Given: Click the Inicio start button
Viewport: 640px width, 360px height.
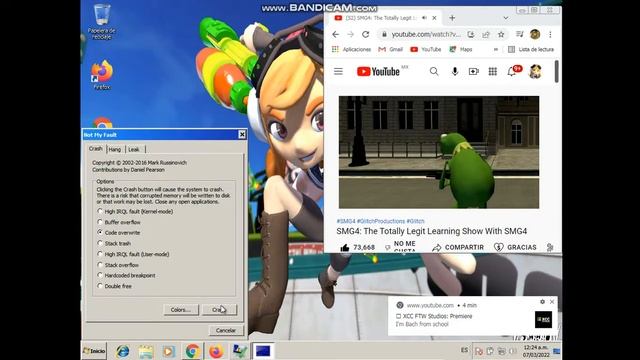Looking at the screenshot, I should point(94,351).
